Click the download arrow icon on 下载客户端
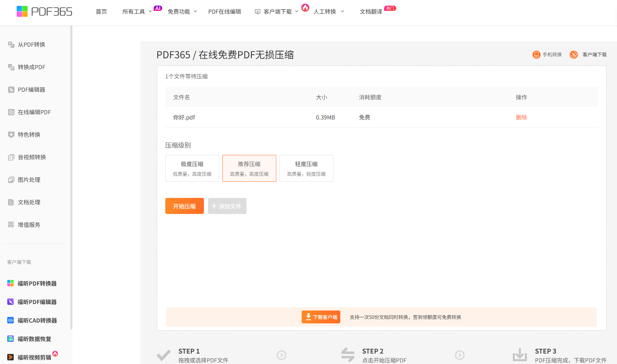This screenshot has height=364, width=617. pyautogui.click(x=308, y=317)
